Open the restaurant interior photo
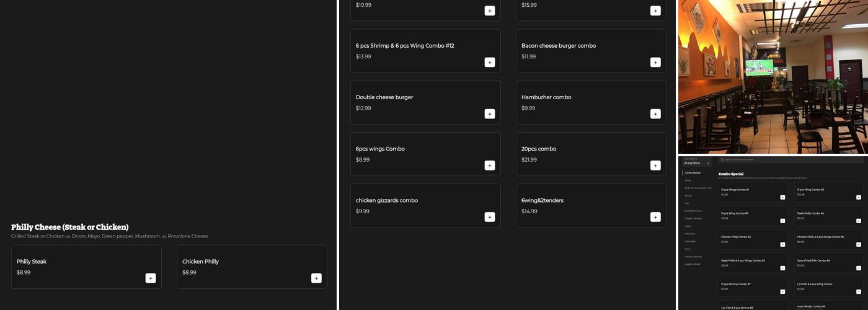Viewport: 868px width, 310px height. pos(773,76)
